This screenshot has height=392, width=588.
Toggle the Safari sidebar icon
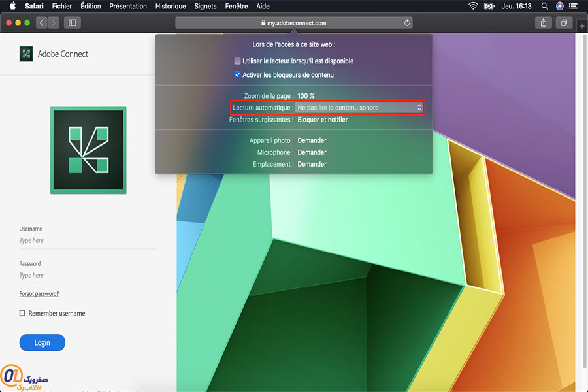(72, 23)
